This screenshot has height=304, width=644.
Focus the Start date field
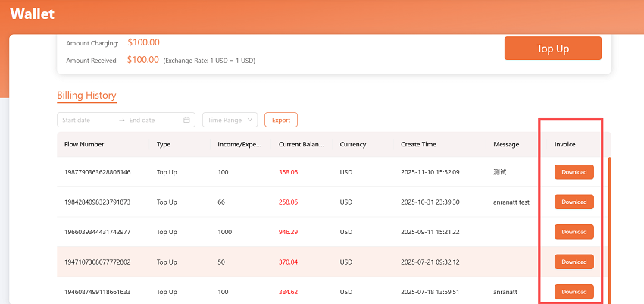coord(87,120)
